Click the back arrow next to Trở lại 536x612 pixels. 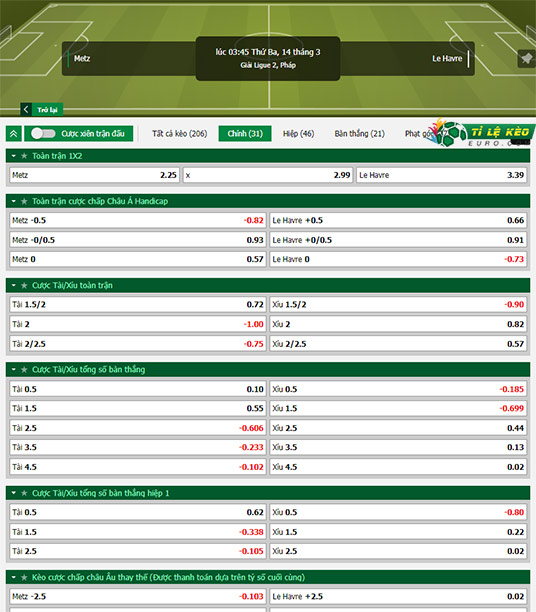(x=26, y=110)
